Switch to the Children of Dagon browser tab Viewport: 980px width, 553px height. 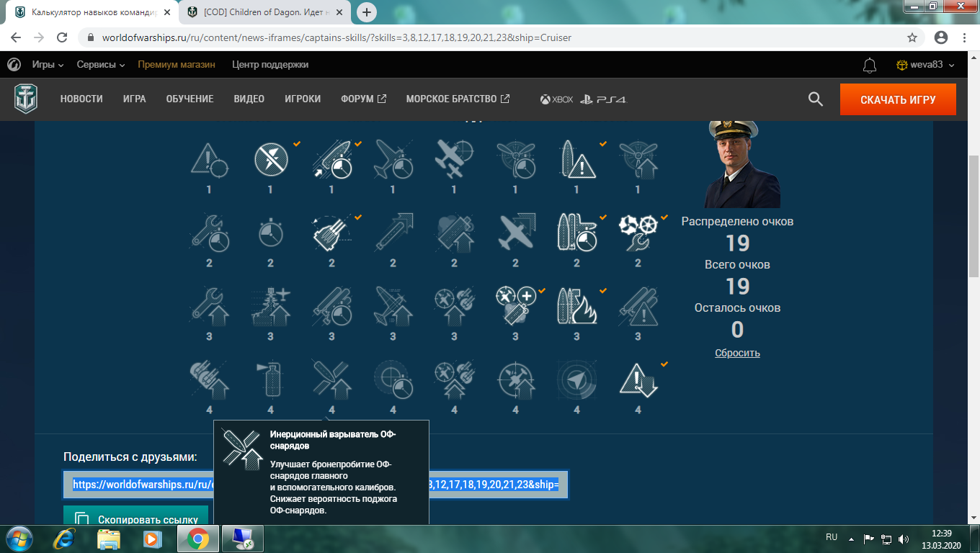pos(263,12)
